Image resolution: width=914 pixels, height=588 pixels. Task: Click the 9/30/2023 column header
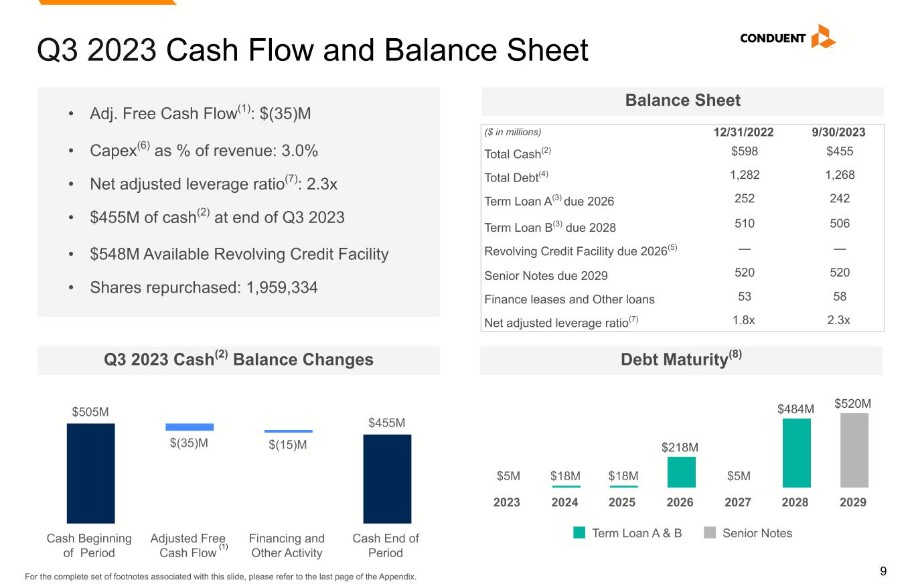836,132
